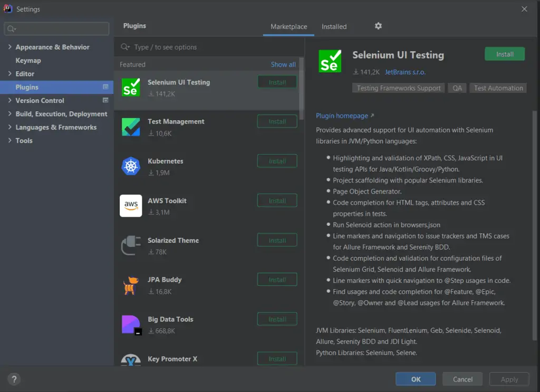Expand the Tools section
540x392 pixels.
click(x=9, y=140)
